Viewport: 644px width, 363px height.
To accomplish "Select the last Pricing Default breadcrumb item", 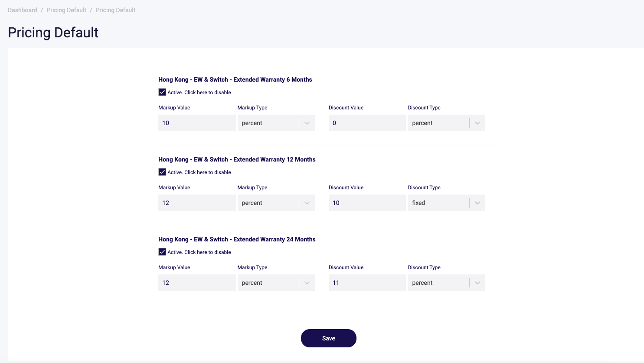I will point(115,10).
